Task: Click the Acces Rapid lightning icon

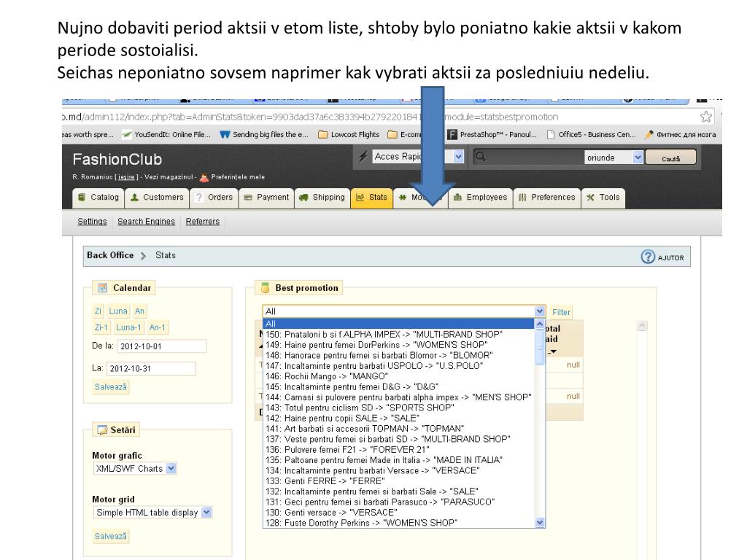Action: 363,157
